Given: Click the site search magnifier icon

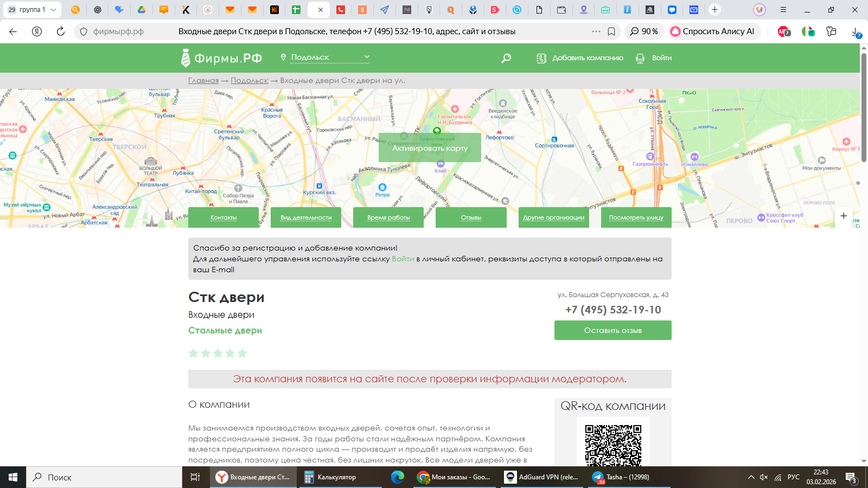Looking at the screenshot, I should 506,58.
